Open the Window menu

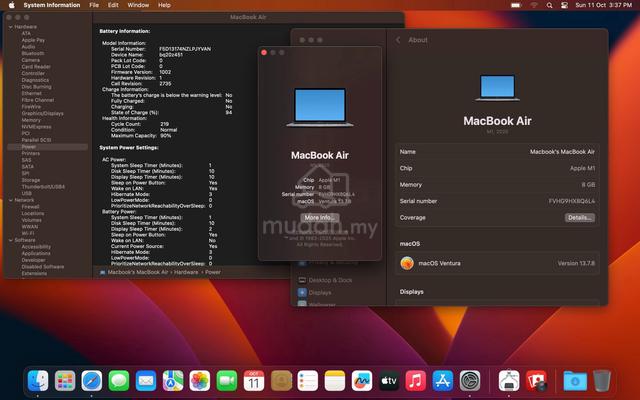(138, 5)
